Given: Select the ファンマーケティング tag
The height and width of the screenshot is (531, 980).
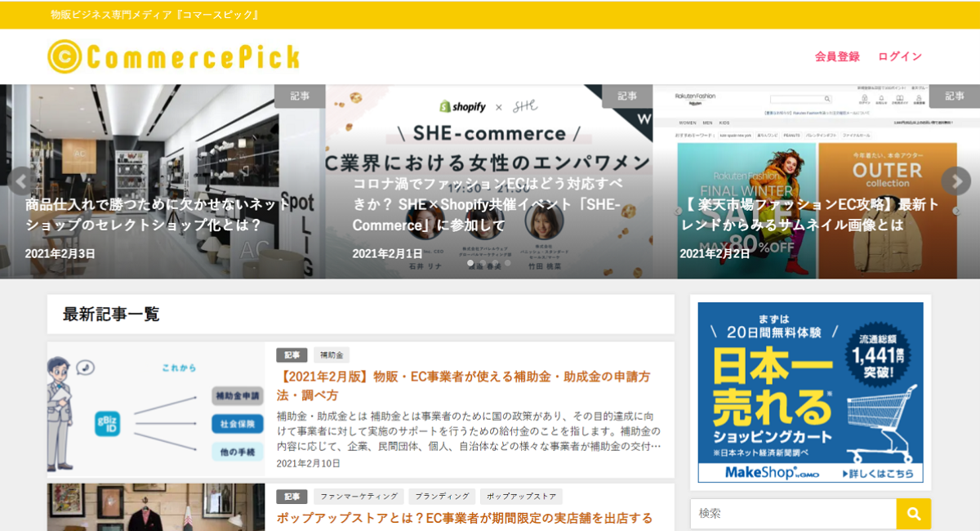Looking at the screenshot, I should pos(359,497).
